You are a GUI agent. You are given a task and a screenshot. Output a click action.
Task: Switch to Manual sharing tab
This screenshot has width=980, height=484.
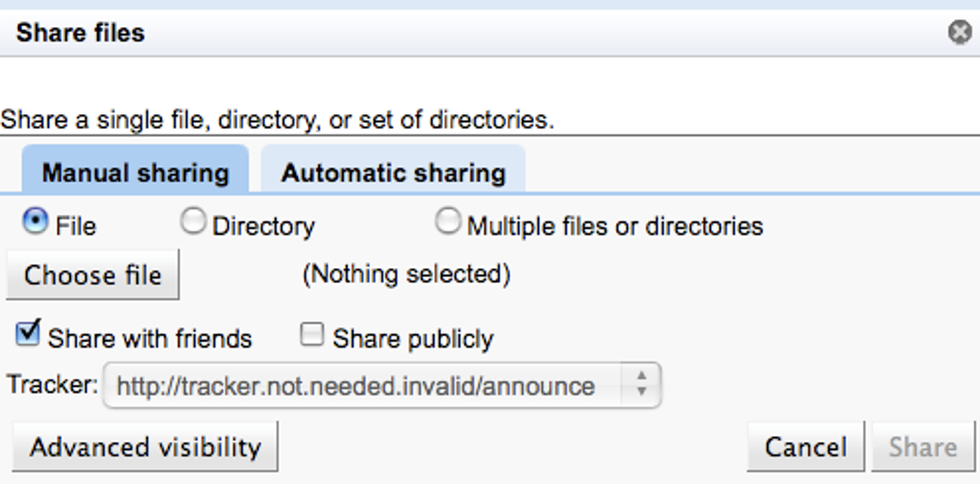coord(135,173)
